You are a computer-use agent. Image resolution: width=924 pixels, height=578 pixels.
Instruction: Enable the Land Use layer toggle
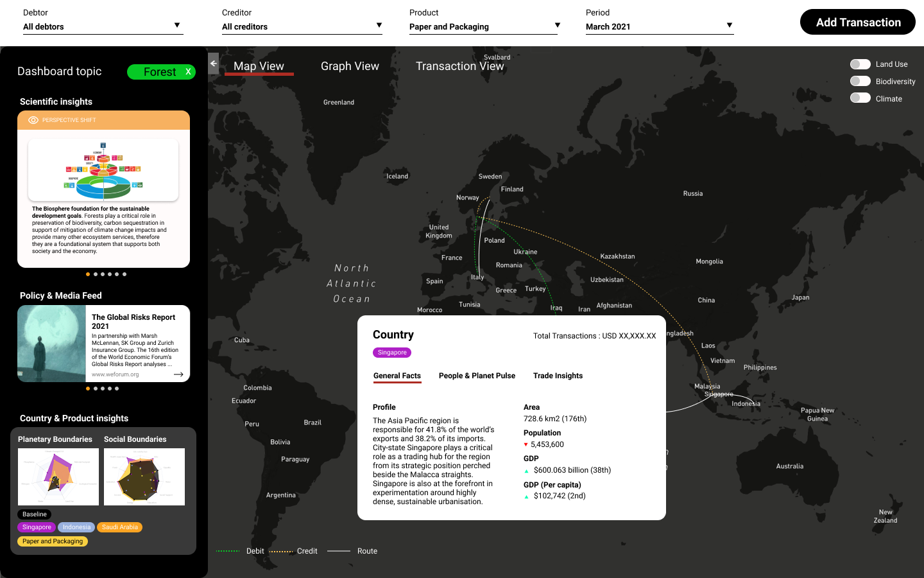(860, 64)
